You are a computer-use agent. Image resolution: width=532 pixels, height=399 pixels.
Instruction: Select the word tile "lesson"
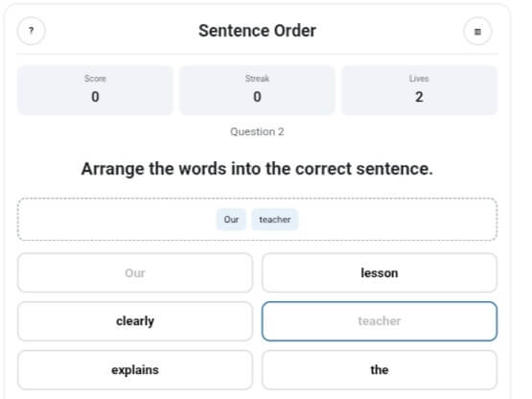tap(380, 272)
